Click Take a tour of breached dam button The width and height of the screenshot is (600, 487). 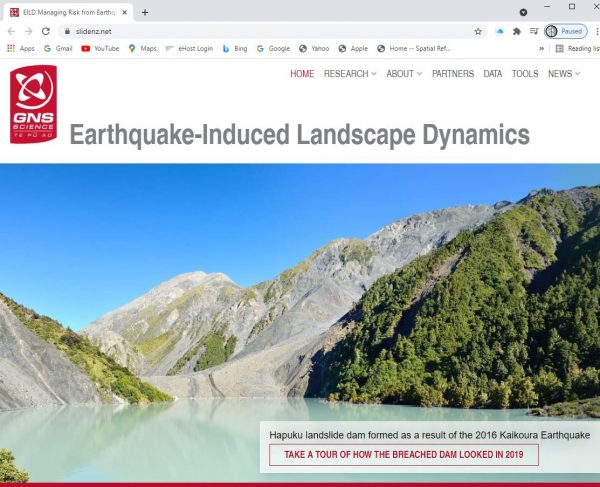[404, 455]
